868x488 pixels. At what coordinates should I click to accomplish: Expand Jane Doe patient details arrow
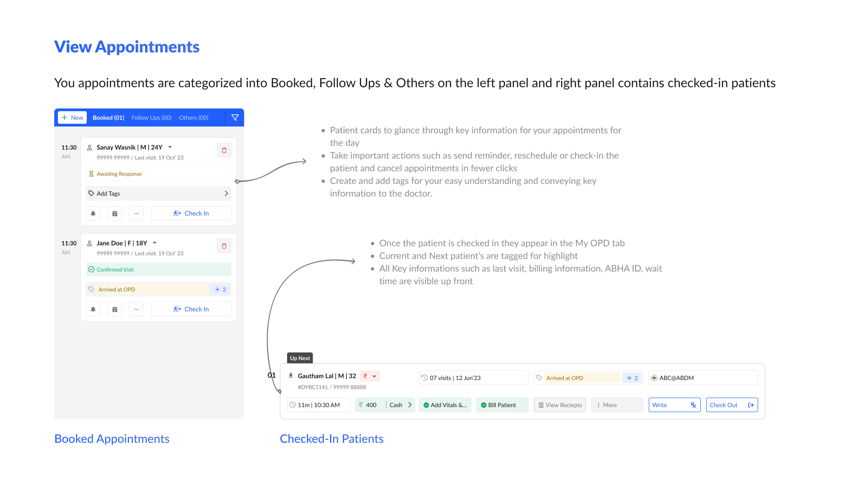[x=155, y=243]
